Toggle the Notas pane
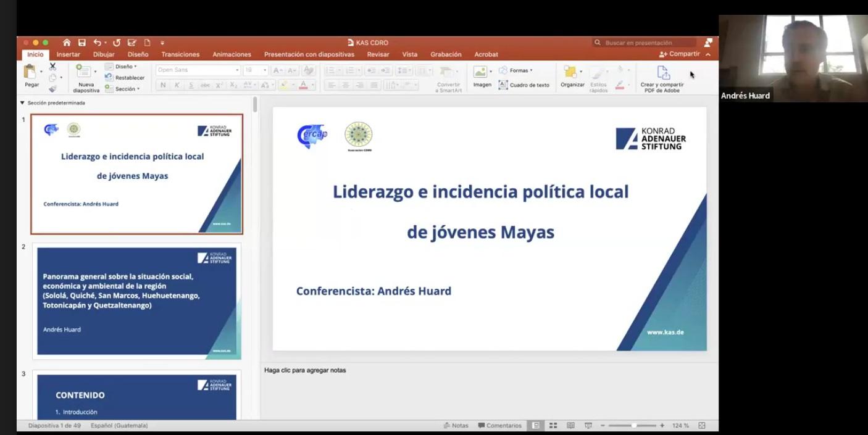The image size is (868, 435). 456,426
